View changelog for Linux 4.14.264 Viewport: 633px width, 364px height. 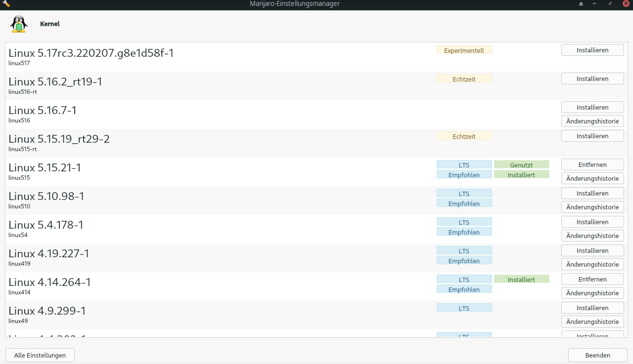(592, 292)
